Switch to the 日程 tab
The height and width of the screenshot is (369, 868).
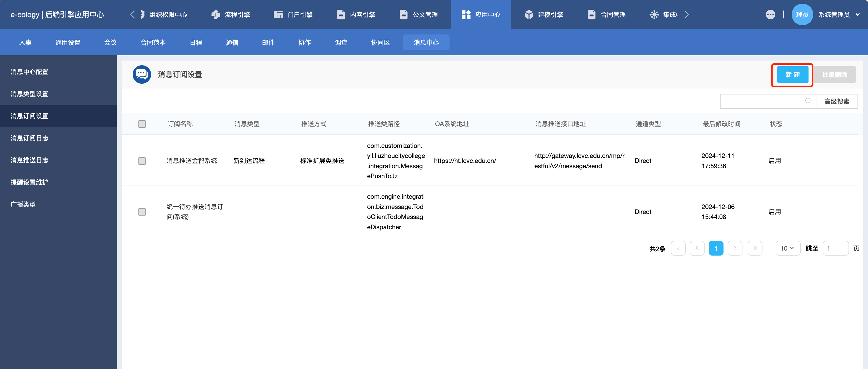click(x=196, y=42)
